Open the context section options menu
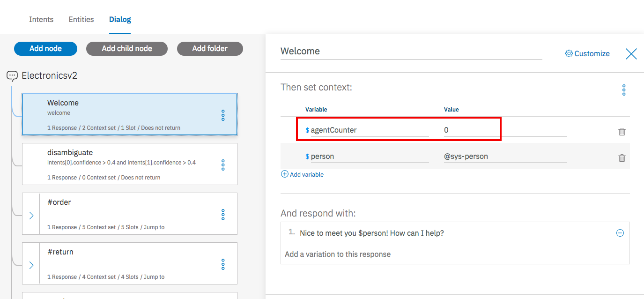644x299 pixels. pyautogui.click(x=624, y=90)
